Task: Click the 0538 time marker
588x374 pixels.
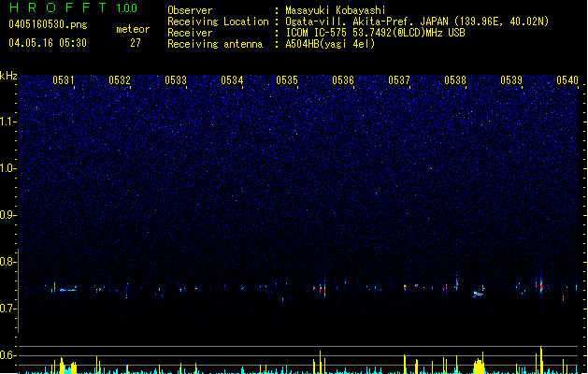Action: 455,79
